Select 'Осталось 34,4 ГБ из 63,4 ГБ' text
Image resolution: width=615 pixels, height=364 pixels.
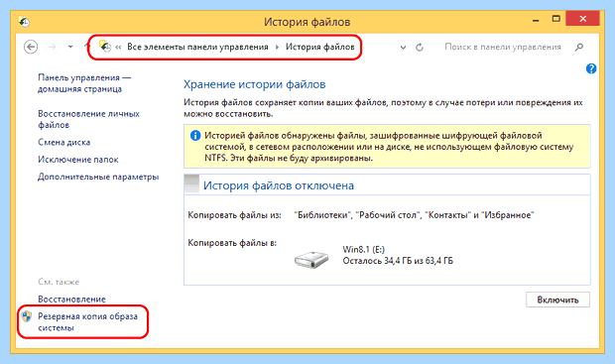[x=398, y=261]
